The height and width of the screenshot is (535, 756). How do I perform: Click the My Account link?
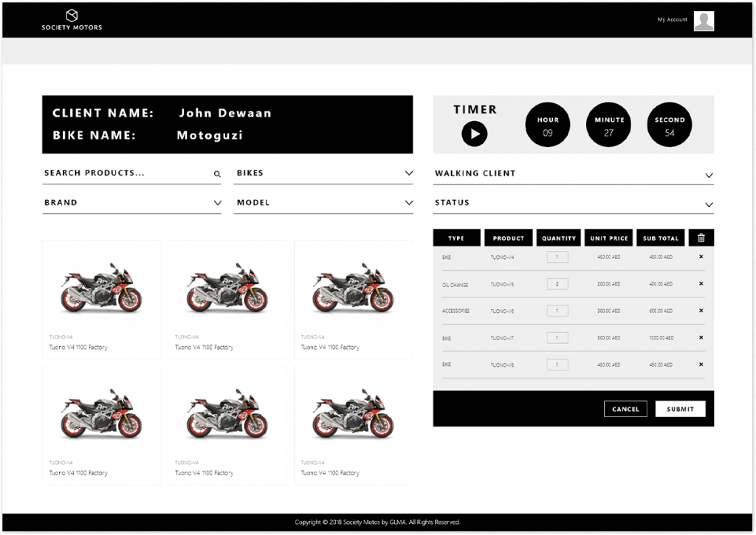[x=672, y=20]
